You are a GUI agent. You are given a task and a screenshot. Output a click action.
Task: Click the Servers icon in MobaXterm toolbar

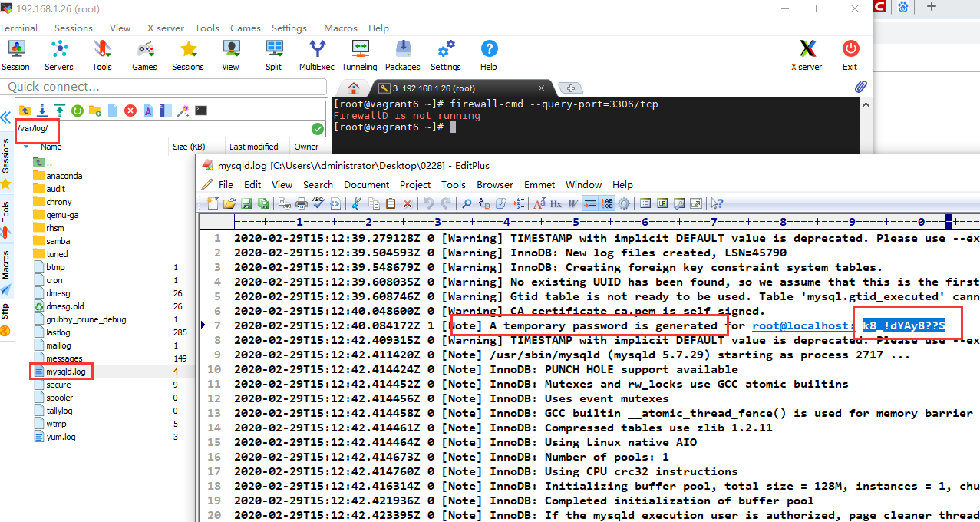click(59, 55)
